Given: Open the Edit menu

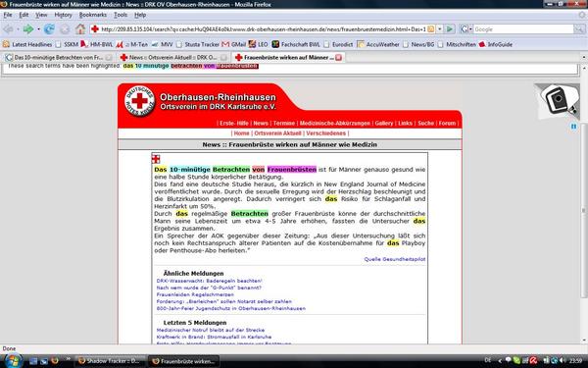Looking at the screenshot, I should point(24,15).
